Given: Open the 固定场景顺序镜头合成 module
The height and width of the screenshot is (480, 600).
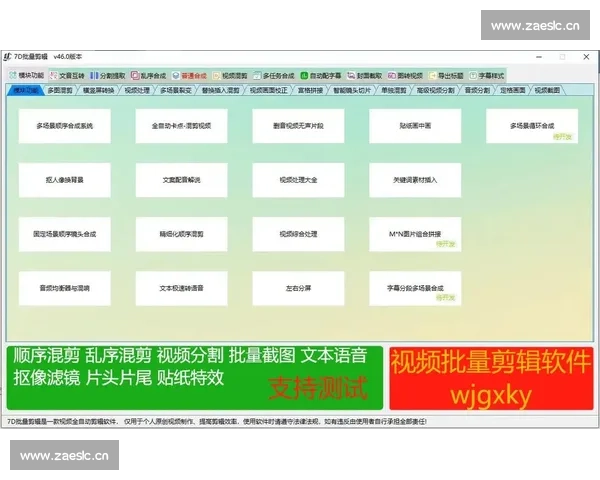Looking at the screenshot, I should [65, 234].
